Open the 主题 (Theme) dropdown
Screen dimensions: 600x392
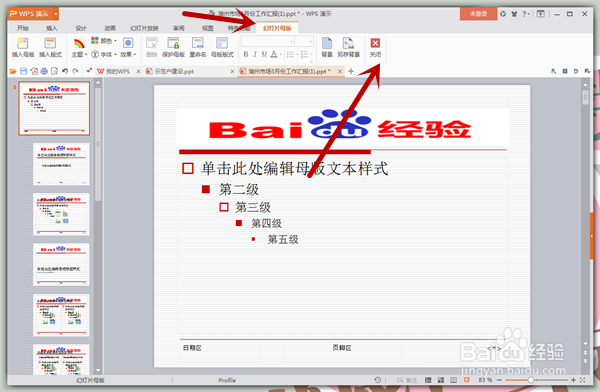click(79, 47)
